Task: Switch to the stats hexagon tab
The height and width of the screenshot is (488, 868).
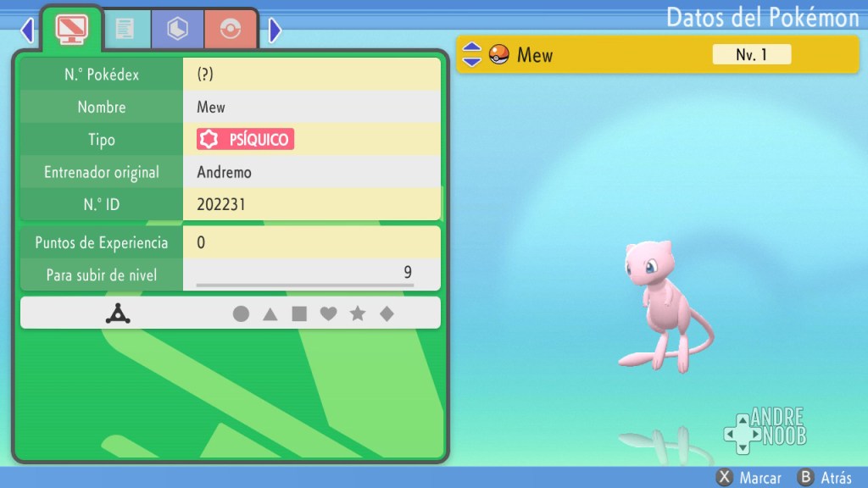Action: pos(178,30)
